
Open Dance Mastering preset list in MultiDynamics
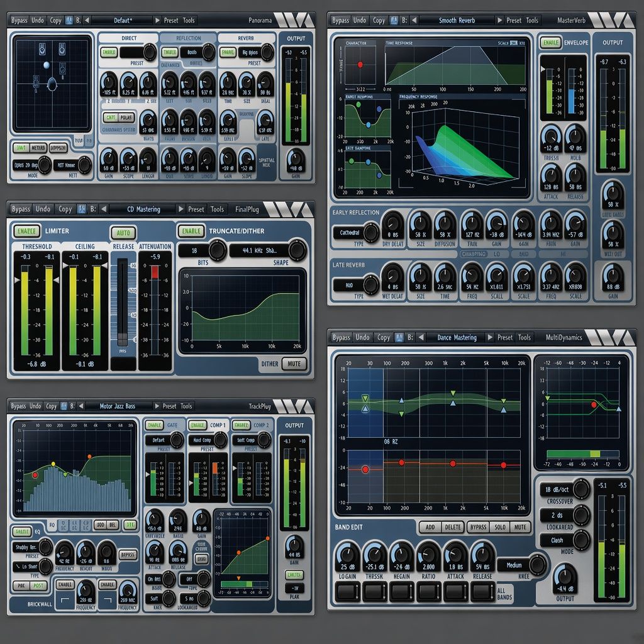(x=457, y=338)
